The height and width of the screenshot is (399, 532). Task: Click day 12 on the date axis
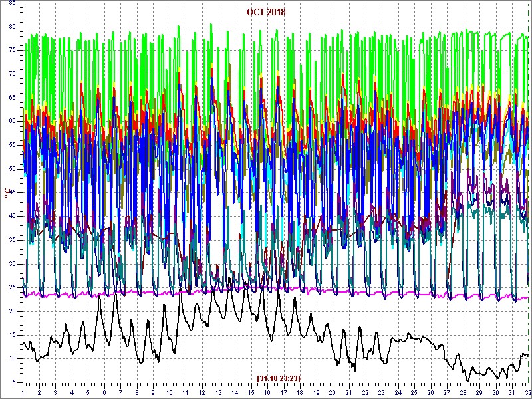coord(202,391)
